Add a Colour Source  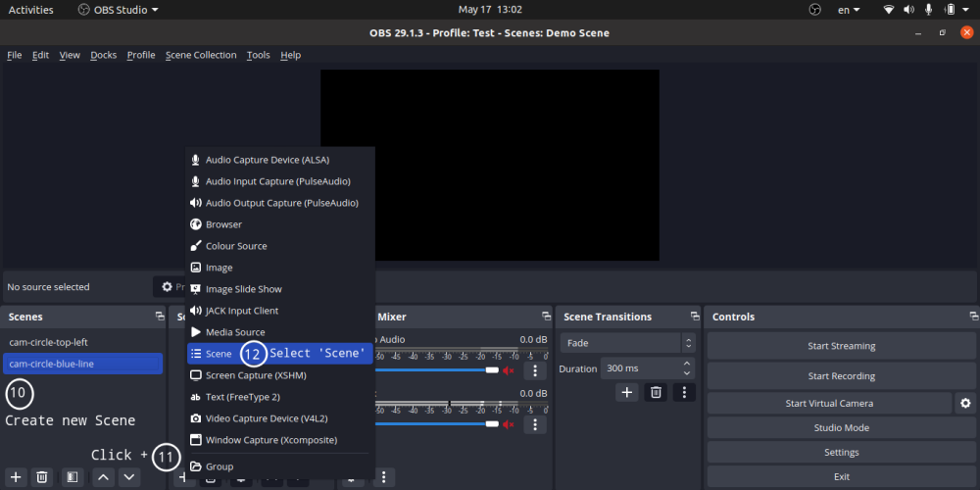click(280, 246)
